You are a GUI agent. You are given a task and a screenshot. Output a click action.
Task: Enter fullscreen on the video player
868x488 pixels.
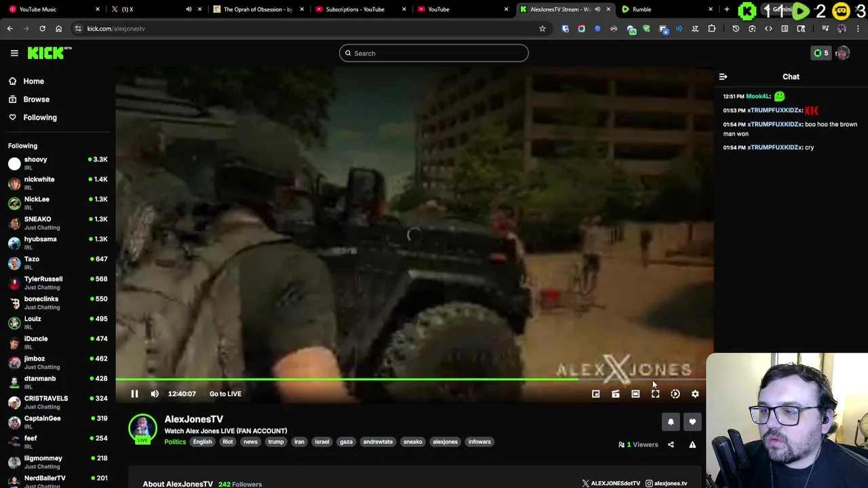click(x=655, y=394)
